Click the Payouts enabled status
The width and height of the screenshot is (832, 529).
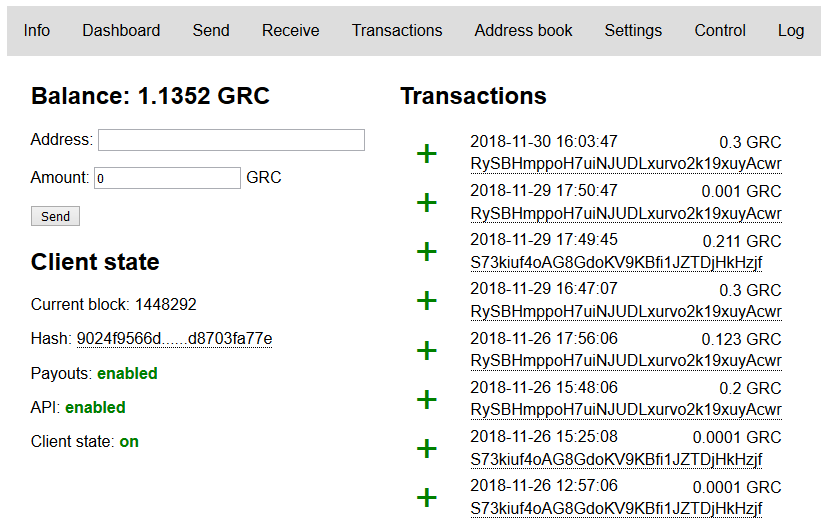[127, 374]
